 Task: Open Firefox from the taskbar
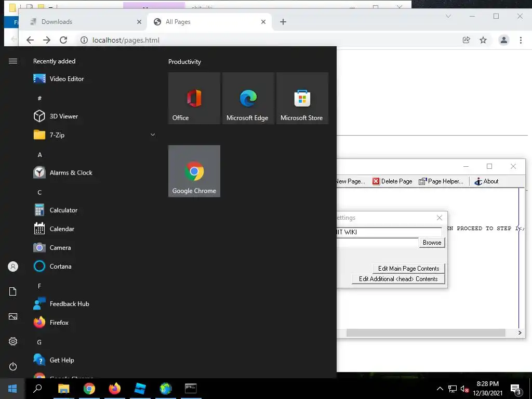pyautogui.click(x=115, y=389)
